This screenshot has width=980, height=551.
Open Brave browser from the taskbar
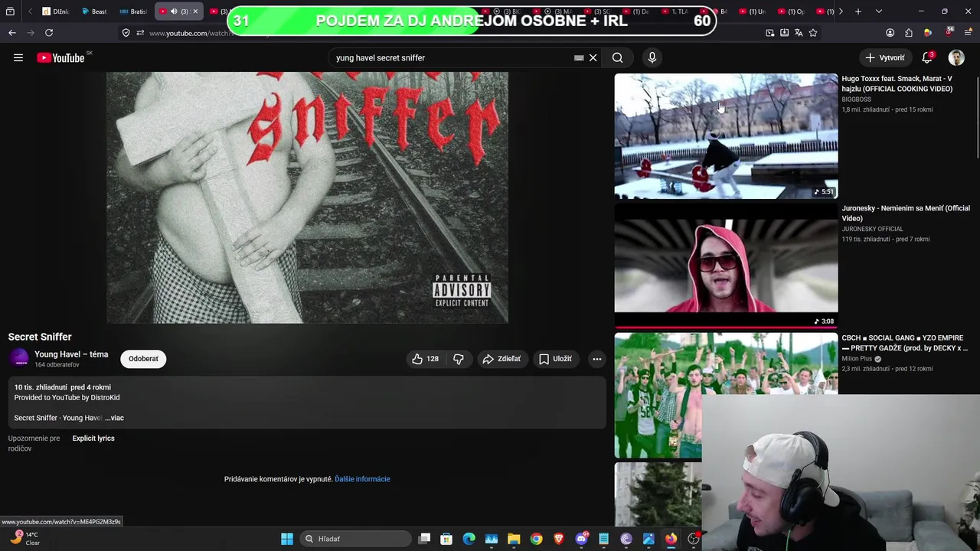pyautogui.click(x=558, y=539)
